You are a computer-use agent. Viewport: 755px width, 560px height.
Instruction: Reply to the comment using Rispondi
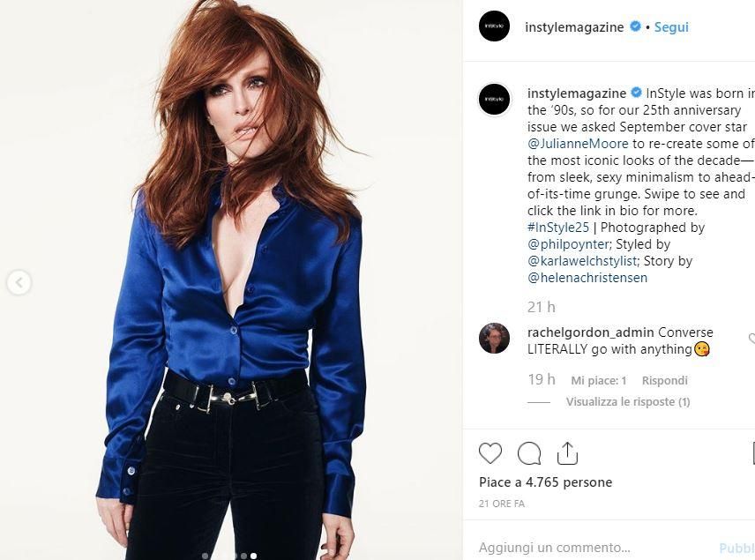[664, 380]
